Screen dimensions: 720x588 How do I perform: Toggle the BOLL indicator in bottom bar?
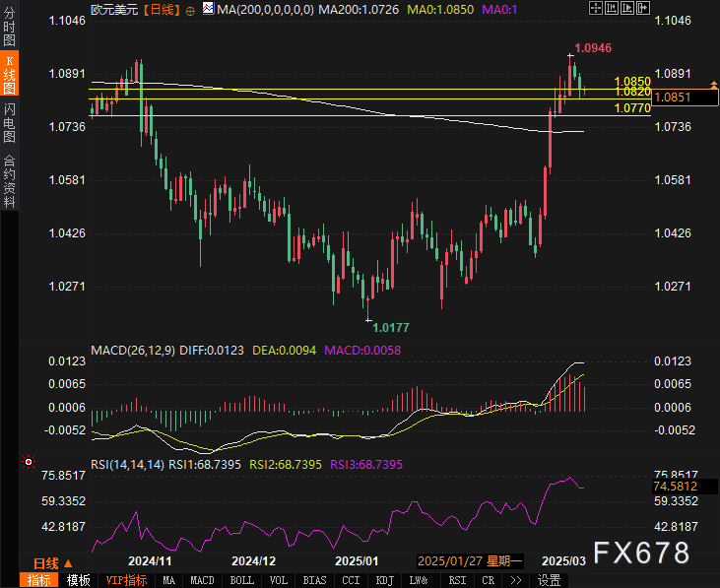241,580
